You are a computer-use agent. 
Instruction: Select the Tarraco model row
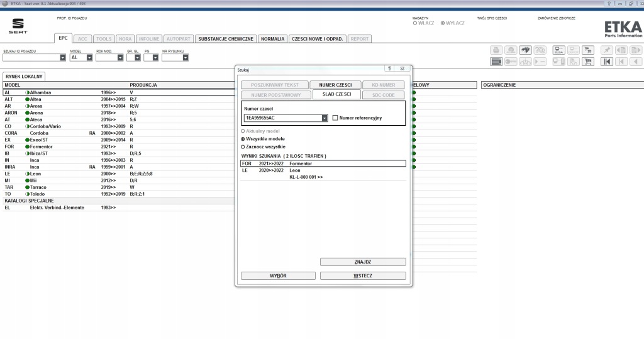pyautogui.click(x=119, y=187)
